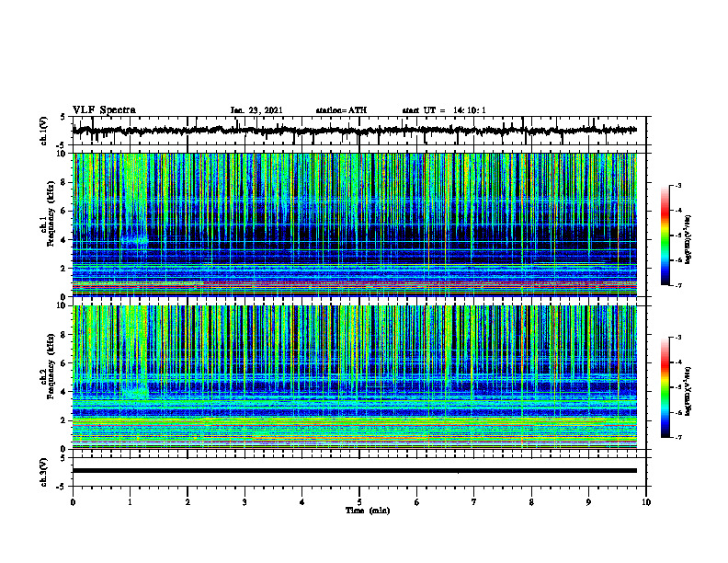Click the "station=ATH" header text
Image resolution: width=728 pixels, height=563 pixels.
[341, 110]
